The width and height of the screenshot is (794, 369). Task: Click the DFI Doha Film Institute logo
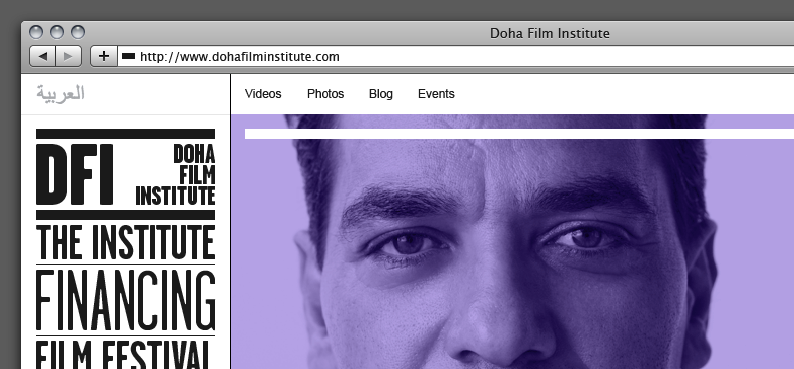click(126, 174)
